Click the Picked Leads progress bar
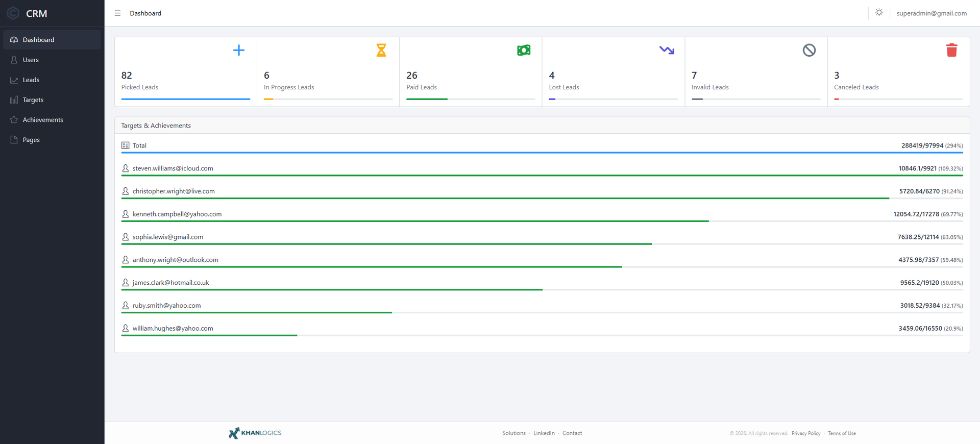This screenshot has height=444, width=980. point(186,99)
